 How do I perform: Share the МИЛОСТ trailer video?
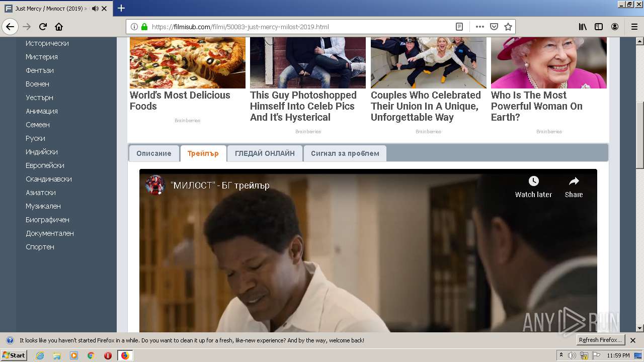574,187
